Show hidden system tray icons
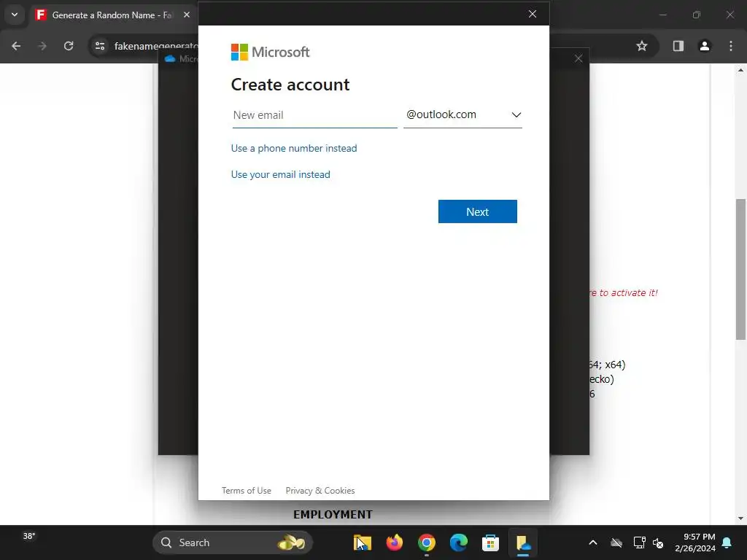Image resolution: width=747 pixels, height=560 pixels. (593, 542)
